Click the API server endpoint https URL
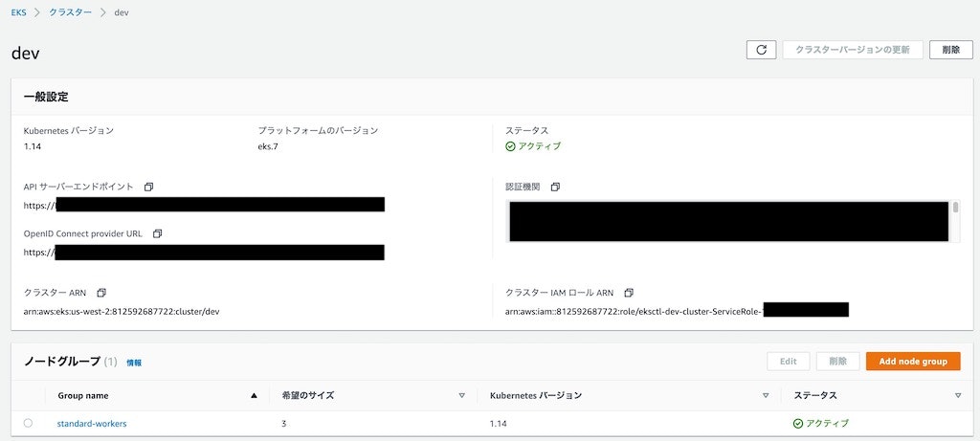This screenshot has height=441, width=980. tap(204, 205)
